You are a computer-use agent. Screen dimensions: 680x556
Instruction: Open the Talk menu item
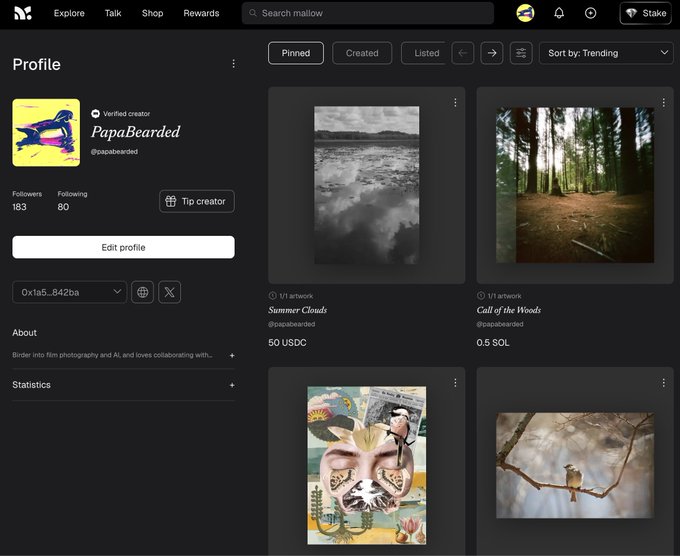[113, 13]
